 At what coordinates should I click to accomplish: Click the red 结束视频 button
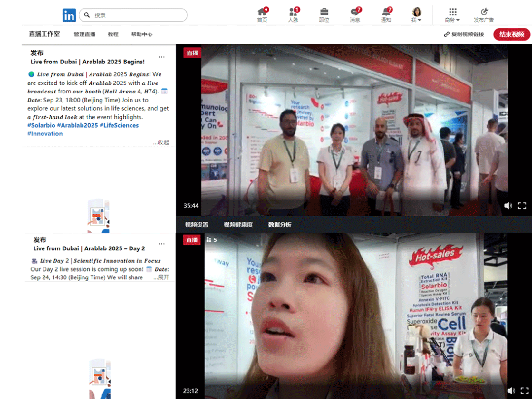(512, 34)
